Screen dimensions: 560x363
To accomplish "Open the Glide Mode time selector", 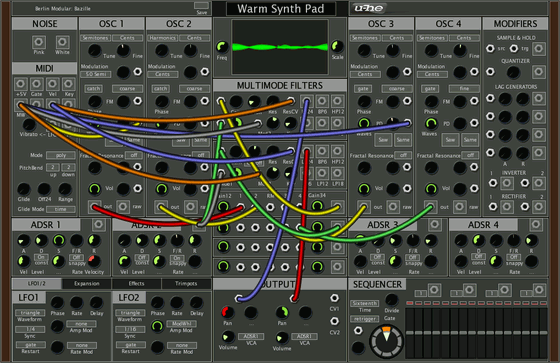I will [61, 209].
